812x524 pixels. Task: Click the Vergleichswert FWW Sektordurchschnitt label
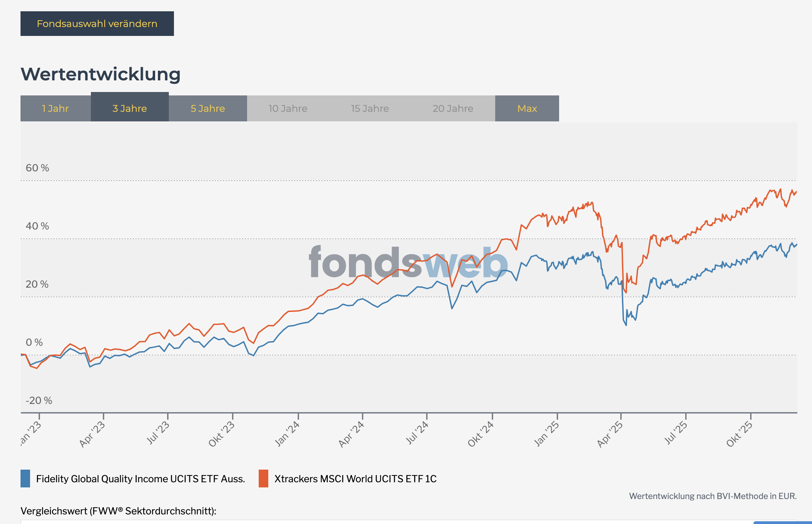(118, 511)
